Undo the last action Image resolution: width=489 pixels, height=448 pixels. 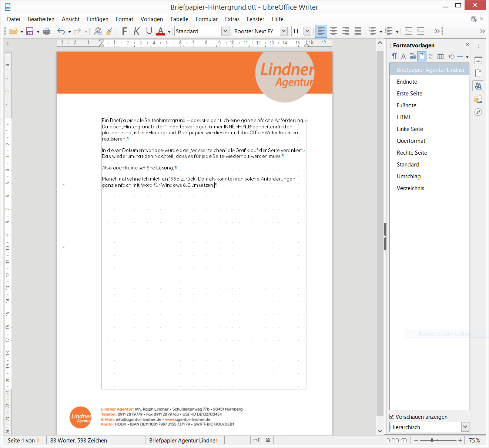tap(61, 31)
